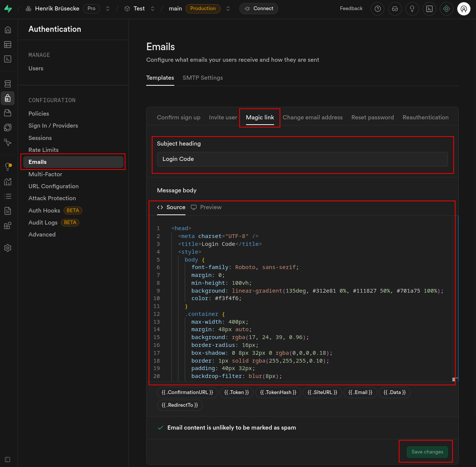This screenshot has width=476, height=467.
Task: Open Edge Functions sidebar icon
Action: tap(7, 128)
